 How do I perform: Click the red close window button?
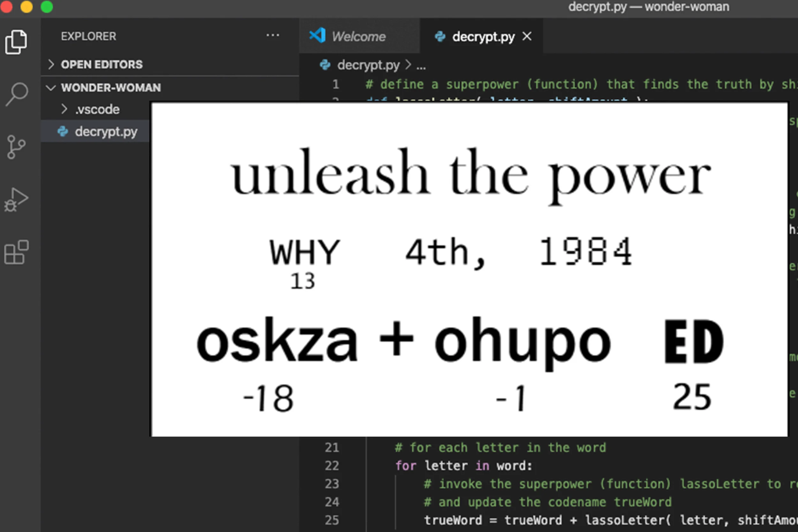[6, 6]
